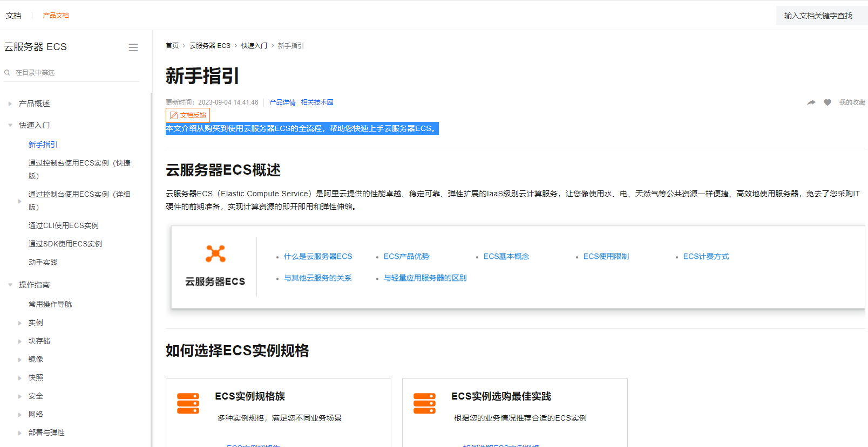Image resolution: width=868 pixels, height=447 pixels.
Task: Click the sidebar vertical scrollbar
Action: pyautogui.click(x=152, y=270)
